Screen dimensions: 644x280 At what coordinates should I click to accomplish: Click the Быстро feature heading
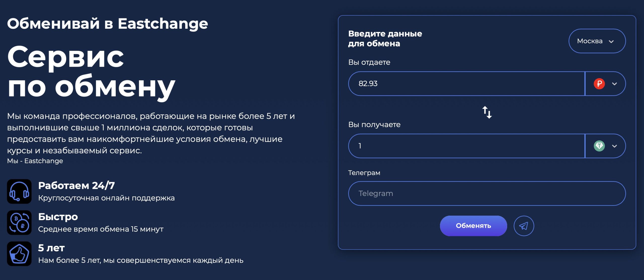click(x=58, y=217)
